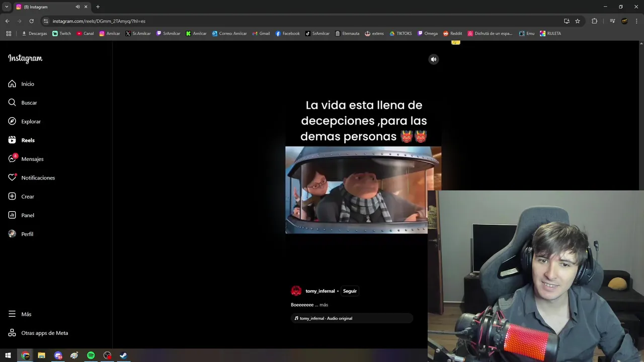Open the Chrome apps grid shortcut
Screen dimensions: 644x362
click(x=9, y=34)
